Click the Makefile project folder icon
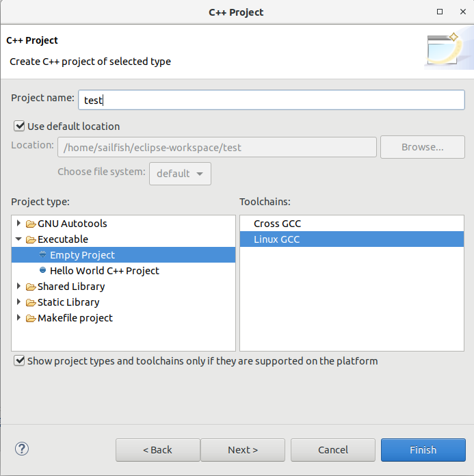Image resolution: width=474 pixels, height=476 pixels. [x=31, y=318]
